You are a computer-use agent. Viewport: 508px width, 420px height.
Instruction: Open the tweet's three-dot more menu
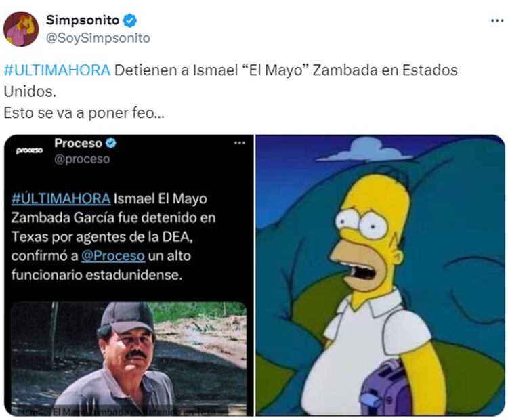(x=497, y=21)
